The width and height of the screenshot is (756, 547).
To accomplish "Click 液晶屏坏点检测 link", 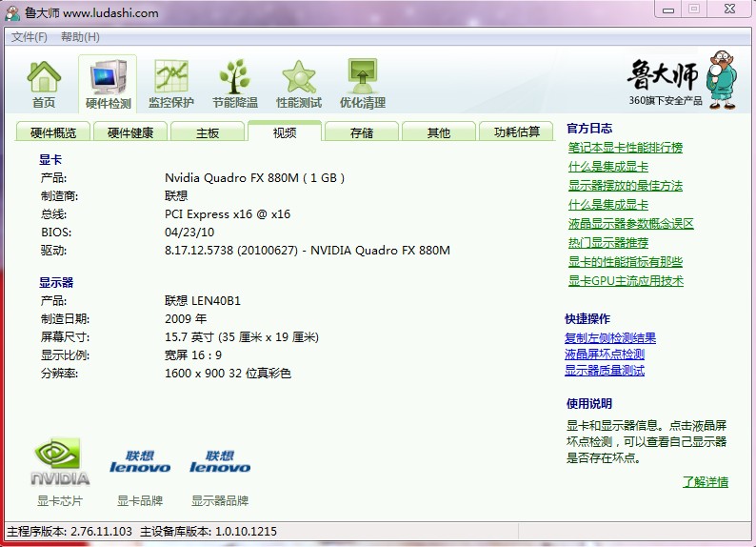I will [x=604, y=355].
